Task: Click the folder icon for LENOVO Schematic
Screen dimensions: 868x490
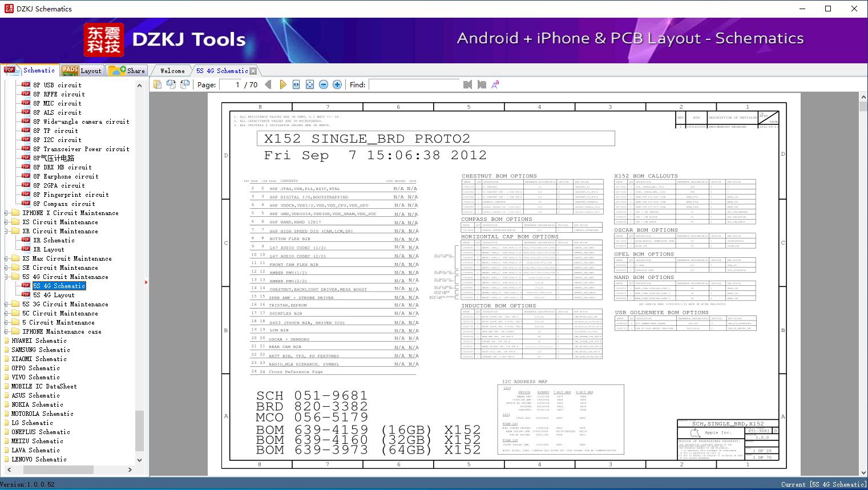Action: [x=5, y=459]
